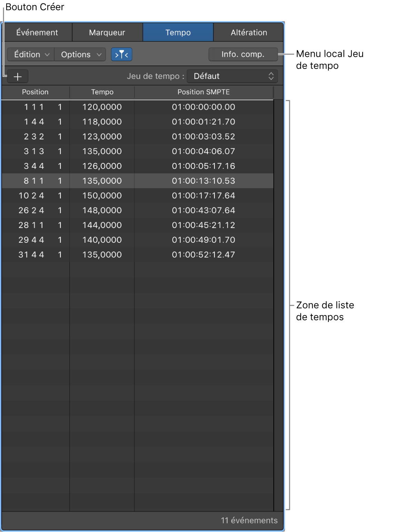Switch to the Marqueur tab
The width and height of the screenshot is (406, 532).
point(107,32)
